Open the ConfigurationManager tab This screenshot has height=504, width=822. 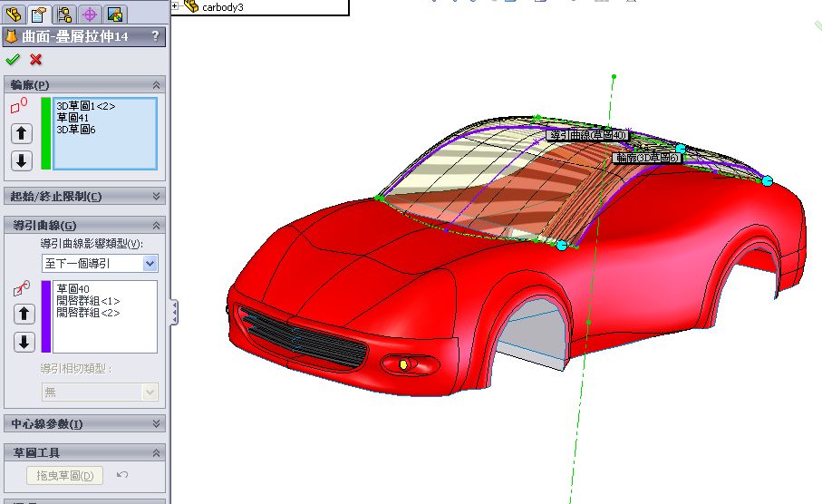[64, 14]
